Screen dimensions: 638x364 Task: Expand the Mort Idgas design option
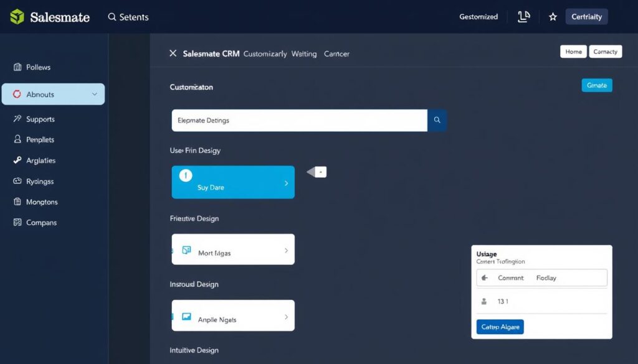287,249
